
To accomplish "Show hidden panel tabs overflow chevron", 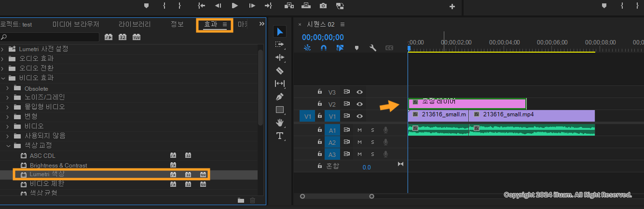I will [x=262, y=24].
